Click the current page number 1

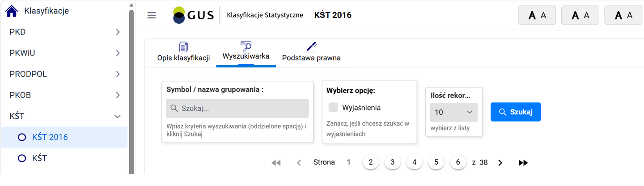349,162
